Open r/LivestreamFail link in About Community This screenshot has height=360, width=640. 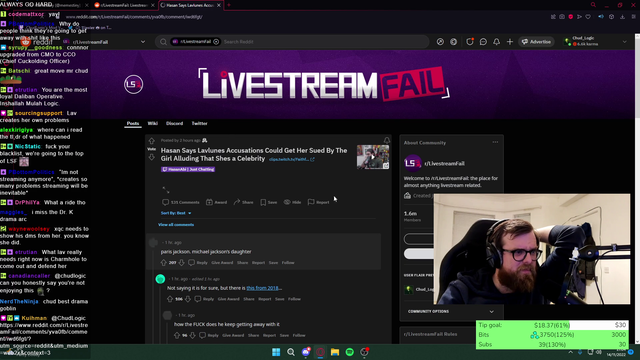[x=444, y=163]
